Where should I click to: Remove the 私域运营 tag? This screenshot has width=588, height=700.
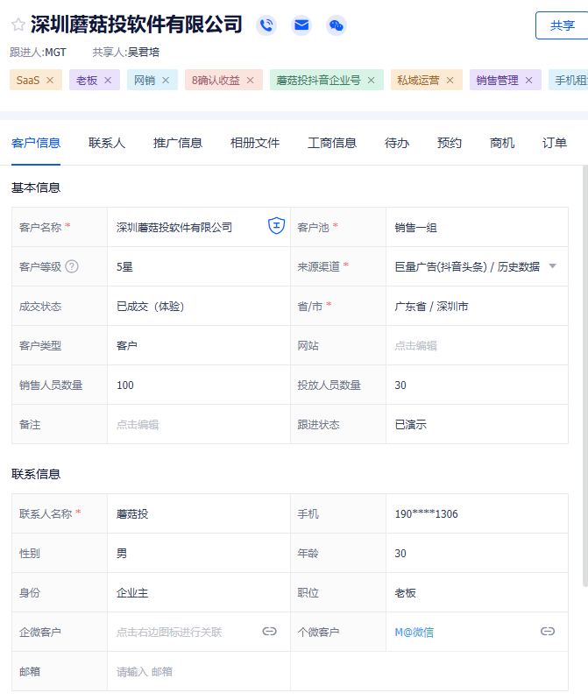pyautogui.click(x=450, y=81)
